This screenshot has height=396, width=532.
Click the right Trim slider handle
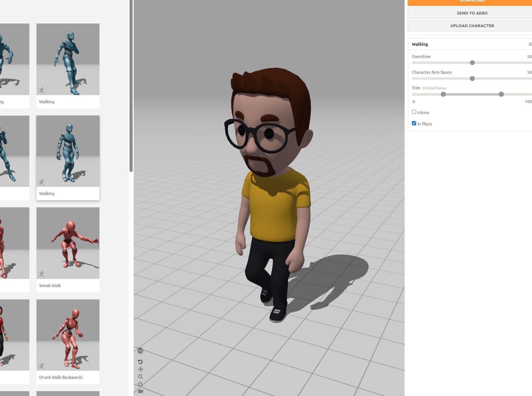(x=501, y=94)
